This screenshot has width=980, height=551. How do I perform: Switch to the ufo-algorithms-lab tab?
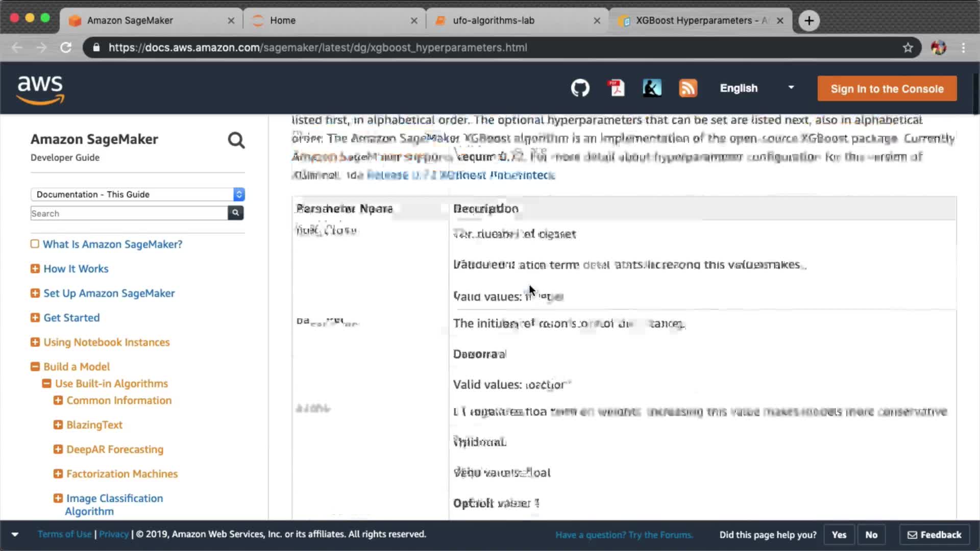click(493, 20)
